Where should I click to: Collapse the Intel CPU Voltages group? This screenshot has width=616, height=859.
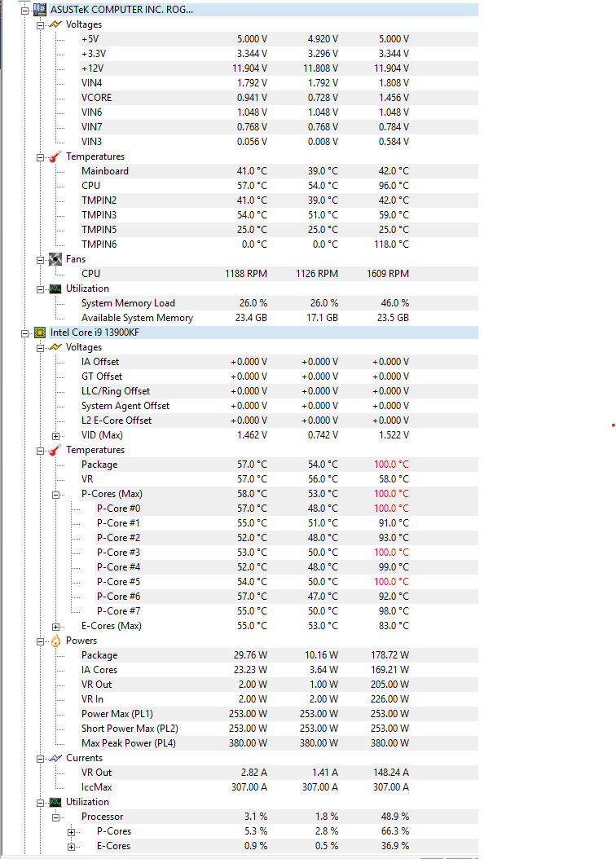pos(40,348)
